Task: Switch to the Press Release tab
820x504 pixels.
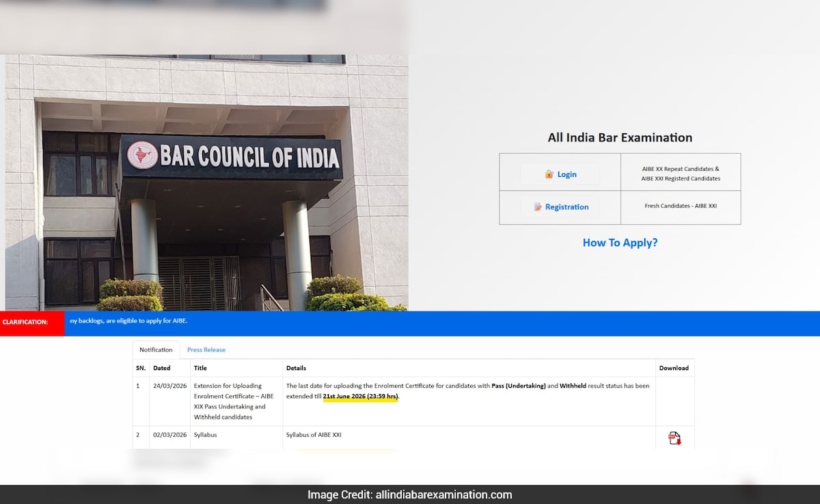Action: (206, 350)
